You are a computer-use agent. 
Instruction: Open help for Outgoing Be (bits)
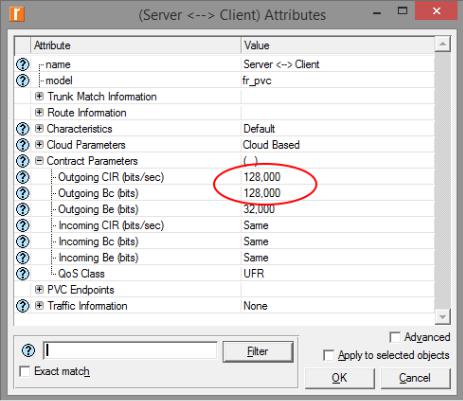23,209
